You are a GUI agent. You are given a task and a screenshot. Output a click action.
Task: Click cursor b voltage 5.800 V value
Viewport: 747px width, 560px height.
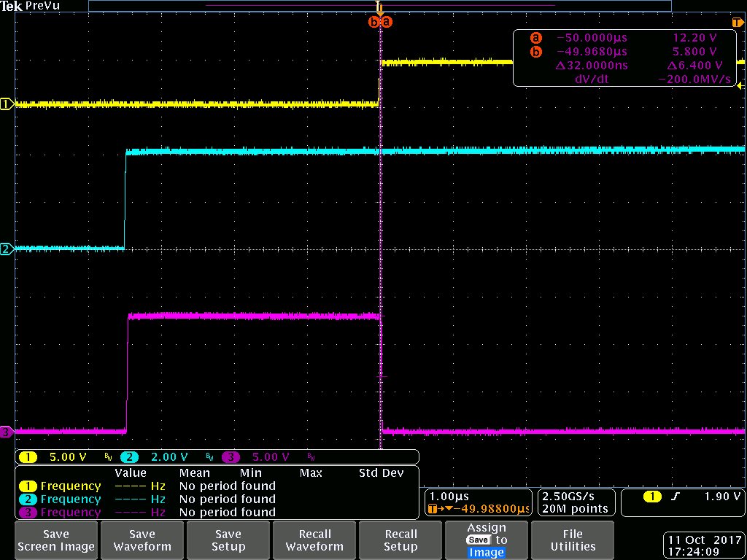click(x=694, y=52)
